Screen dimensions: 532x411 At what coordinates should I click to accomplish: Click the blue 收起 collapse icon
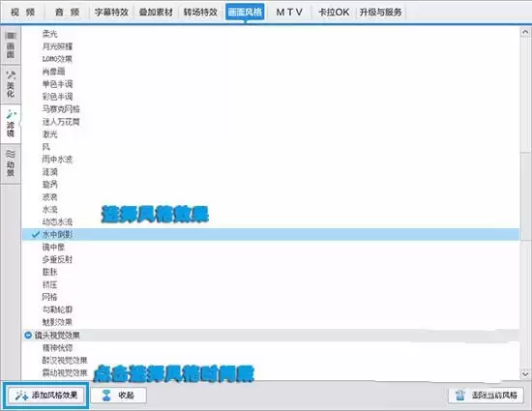pyautogui.click(x=106, y=396)
